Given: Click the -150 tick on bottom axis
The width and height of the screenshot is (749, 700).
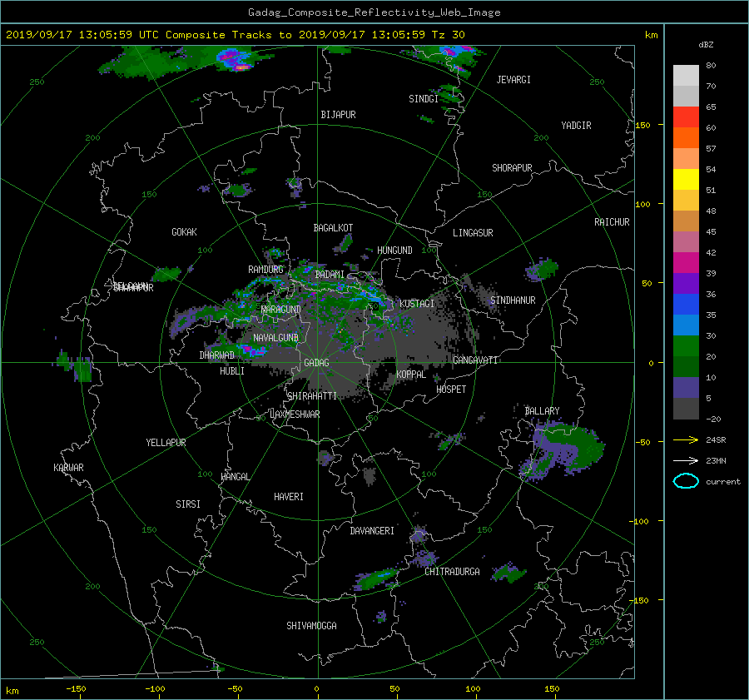Looking at the screenshot, I should [x=76, y=689].
